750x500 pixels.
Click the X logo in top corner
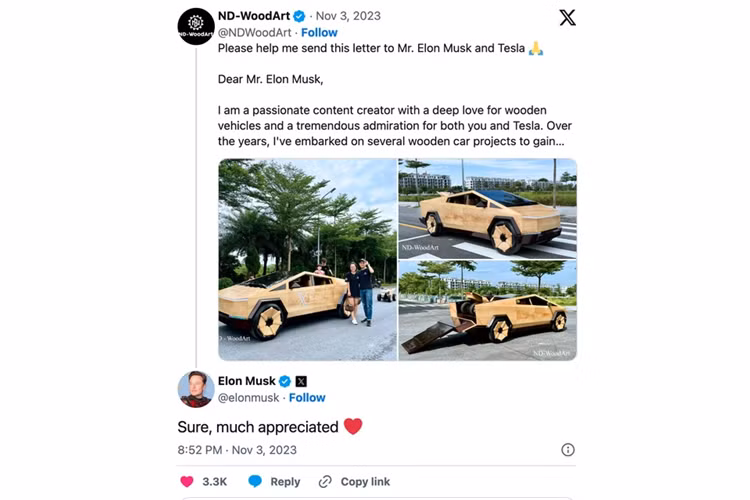[x=567, y=18]
